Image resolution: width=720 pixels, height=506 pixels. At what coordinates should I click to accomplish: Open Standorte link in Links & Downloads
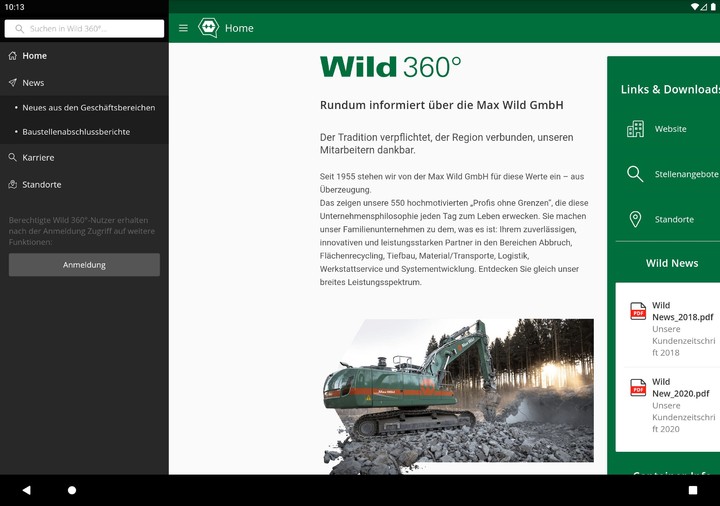point(674,219)
